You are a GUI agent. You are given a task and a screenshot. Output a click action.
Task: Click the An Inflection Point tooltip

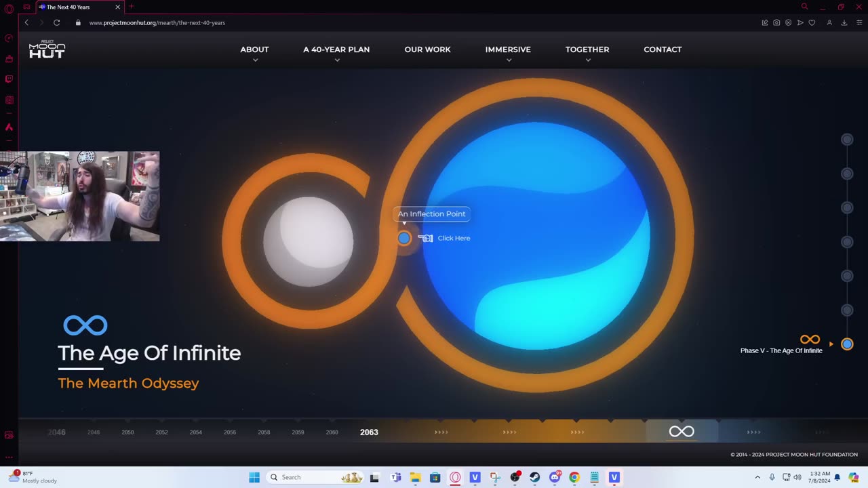coord(431,214)
